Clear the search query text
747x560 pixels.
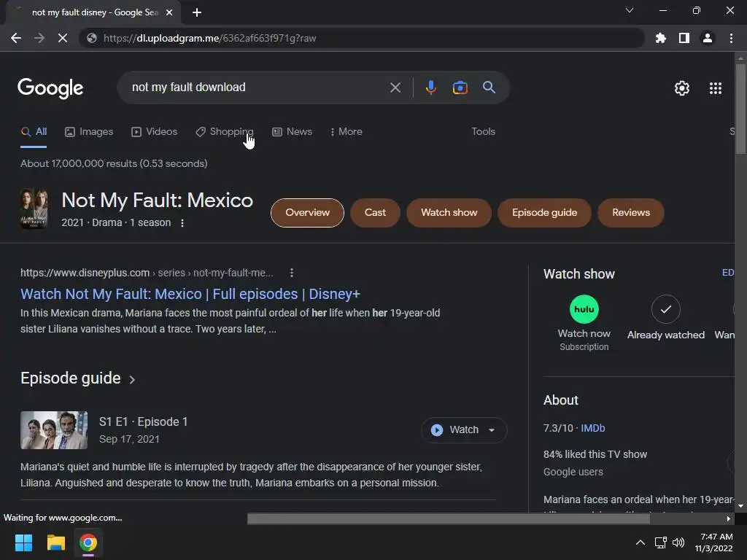(395, 87)
